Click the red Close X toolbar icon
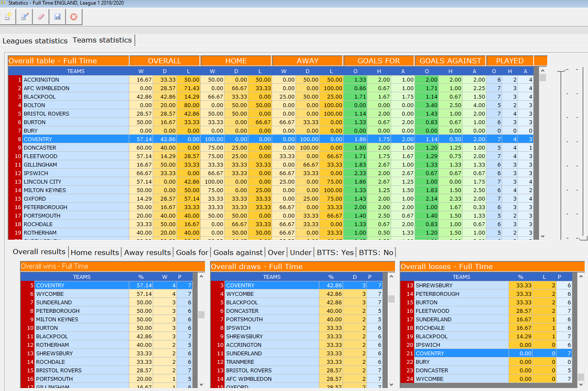The height and width of the screenshot is (391, 588). (x=74, y=17)
